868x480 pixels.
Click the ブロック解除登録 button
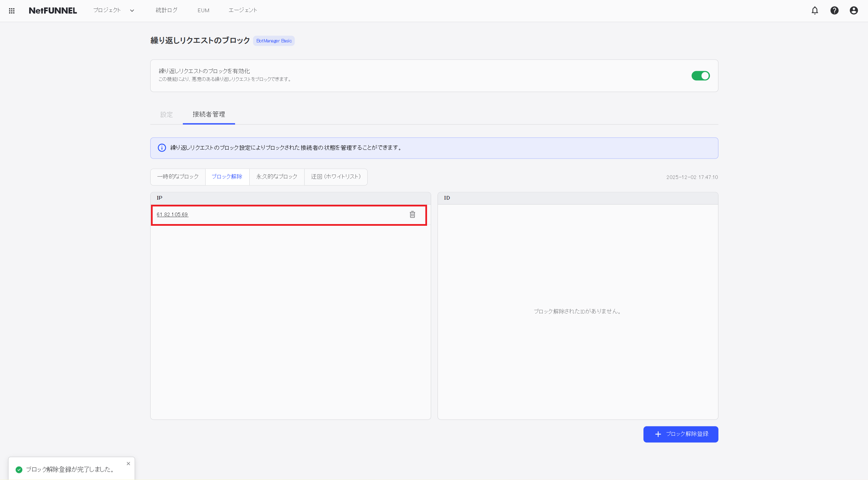pos(680,434)
